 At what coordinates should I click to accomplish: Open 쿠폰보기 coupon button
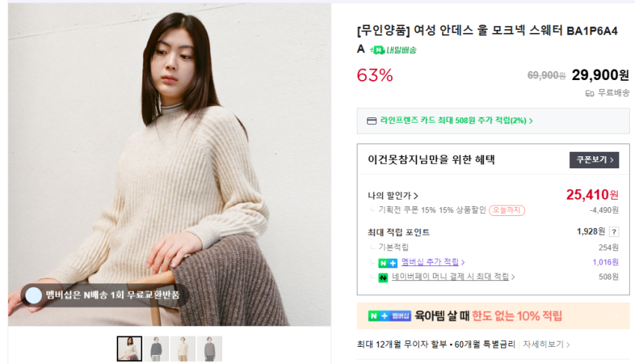(594, 160)
